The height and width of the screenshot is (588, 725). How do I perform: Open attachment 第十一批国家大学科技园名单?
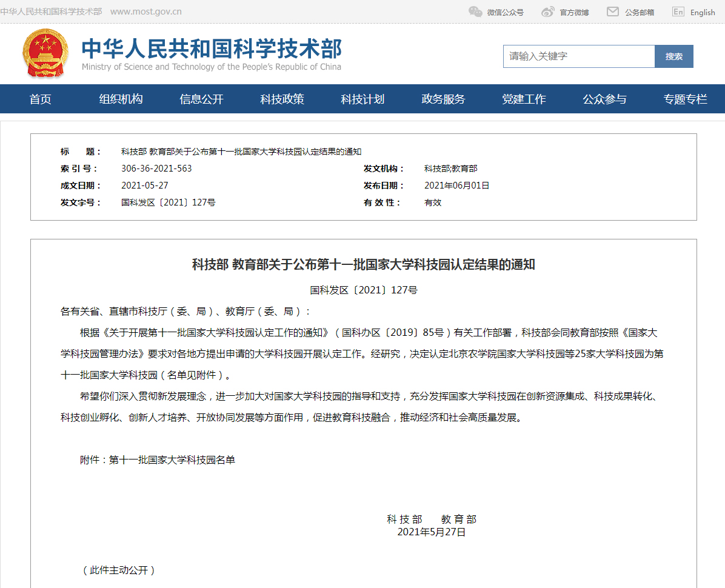[172, 460]
